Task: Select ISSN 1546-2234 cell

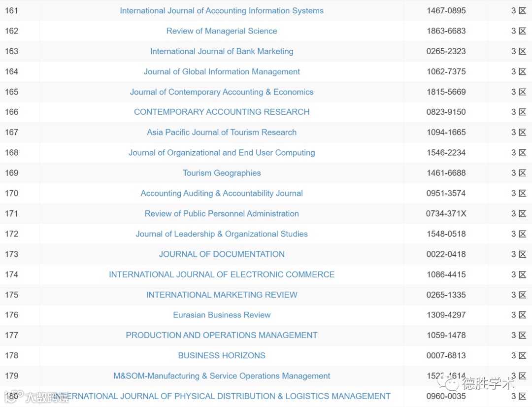Action: tap(446, 153)
